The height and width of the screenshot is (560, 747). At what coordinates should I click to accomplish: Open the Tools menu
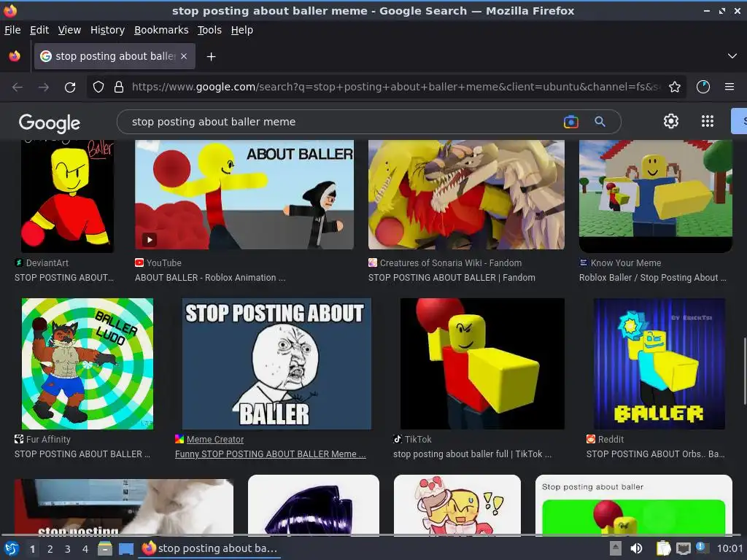pos(209,30)
